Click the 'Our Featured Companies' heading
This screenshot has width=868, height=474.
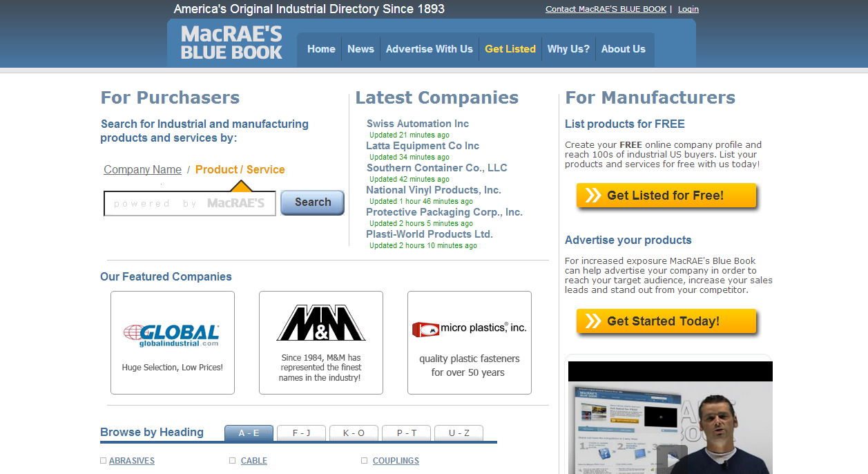point(166,276)
